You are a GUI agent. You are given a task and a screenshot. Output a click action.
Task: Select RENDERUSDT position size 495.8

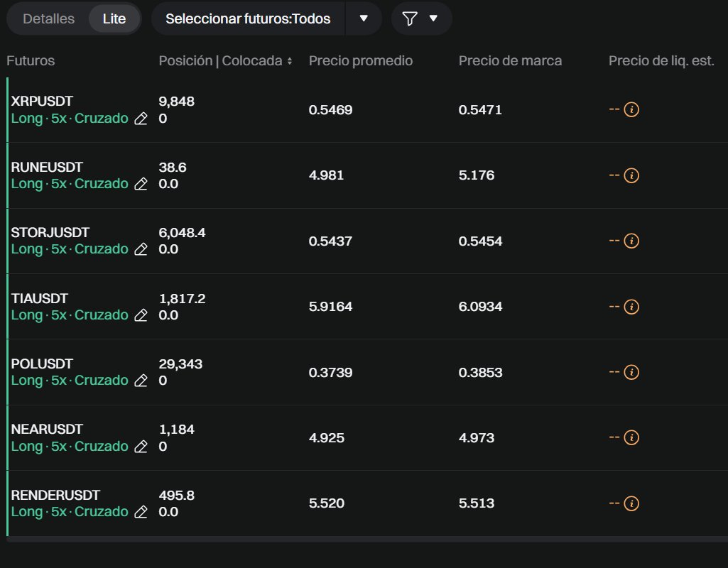(x=176, y=495)
